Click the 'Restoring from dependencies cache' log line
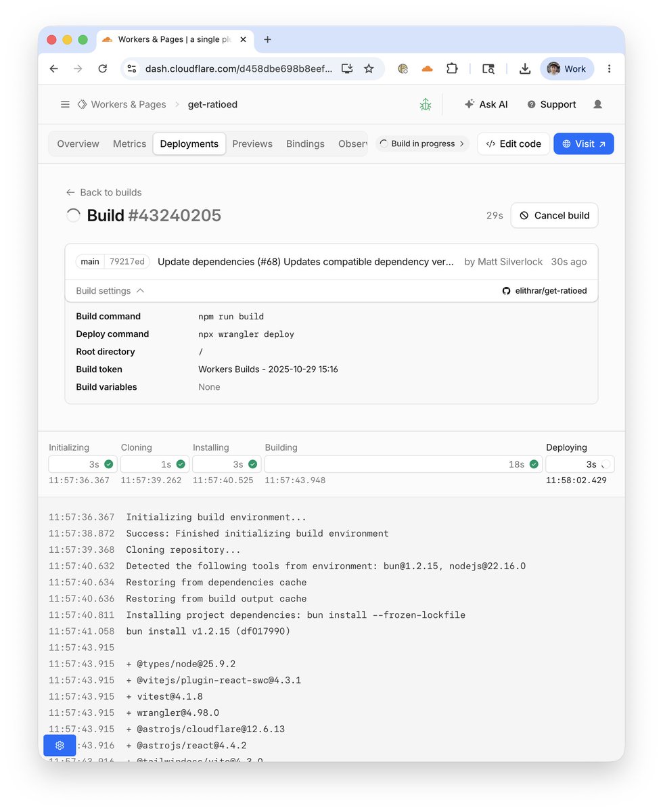The image size is (663, 812). tap(216, 583)
